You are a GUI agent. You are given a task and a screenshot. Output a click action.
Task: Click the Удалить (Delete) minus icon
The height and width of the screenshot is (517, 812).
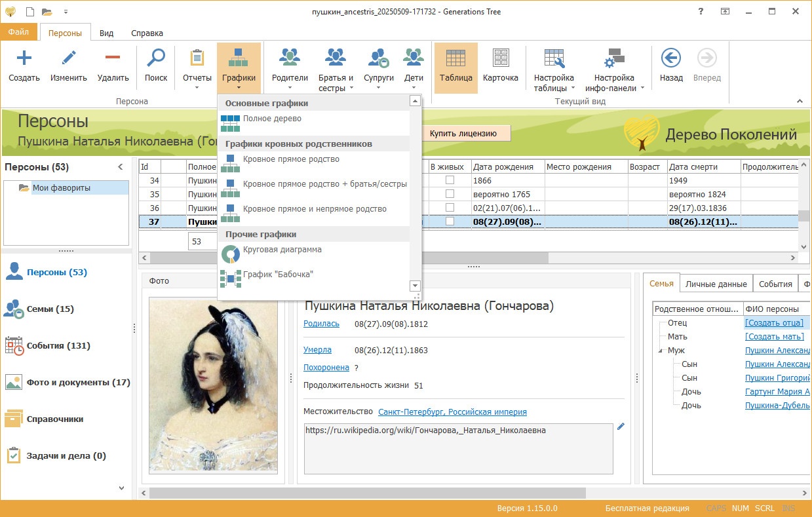point(113,59)
